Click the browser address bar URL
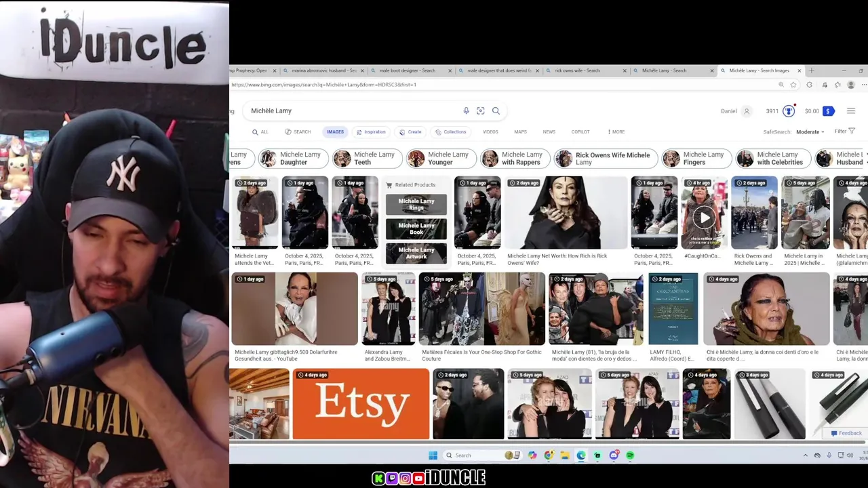 tap(323, 85)
